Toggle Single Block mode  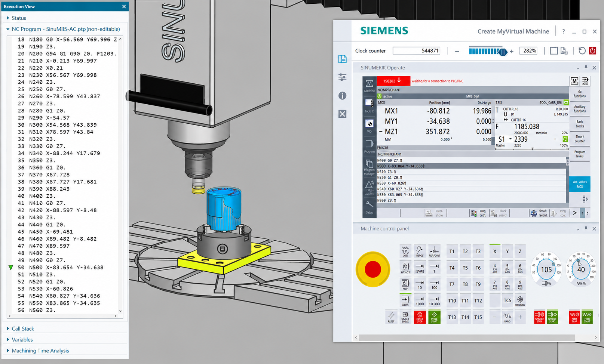tap(405, 317)
